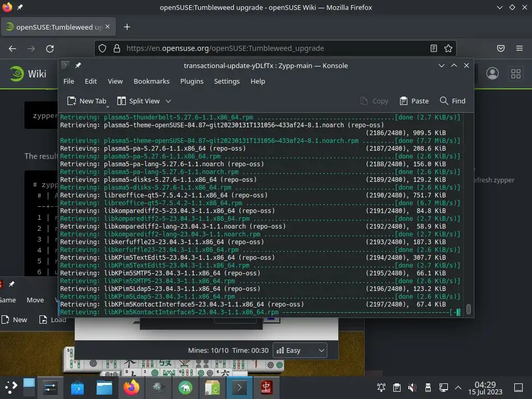Image resolution: width=532 pixels, height=399 pixels.
Task: Open the wiki user account avatar icon
Action: click(x=493, y=73)
